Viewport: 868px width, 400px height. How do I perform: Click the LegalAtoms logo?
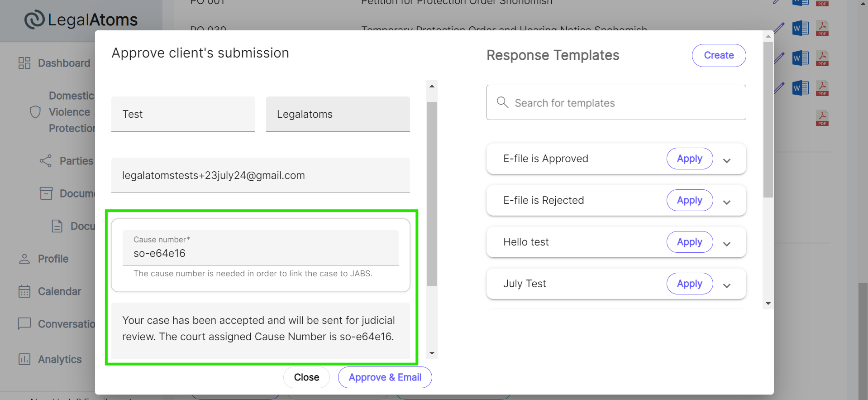[81, 19]
